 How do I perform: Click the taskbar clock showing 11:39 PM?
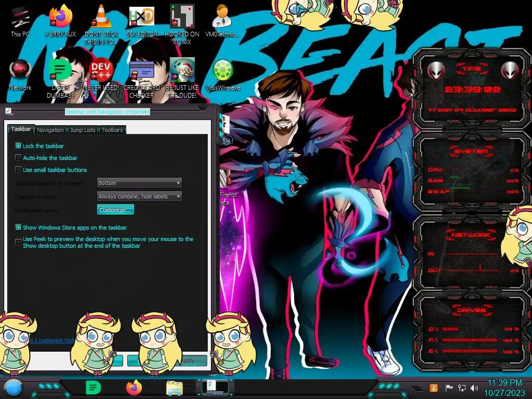tap(504, 388)
